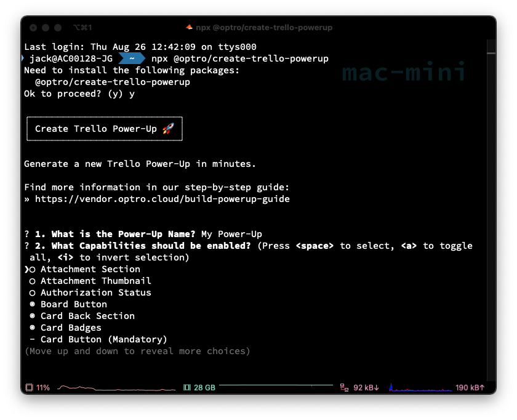Viewport: 517px width, 420px height.
Task: Click the CPU usage graph
Action: pyautogui.click(x=116, y=387)
